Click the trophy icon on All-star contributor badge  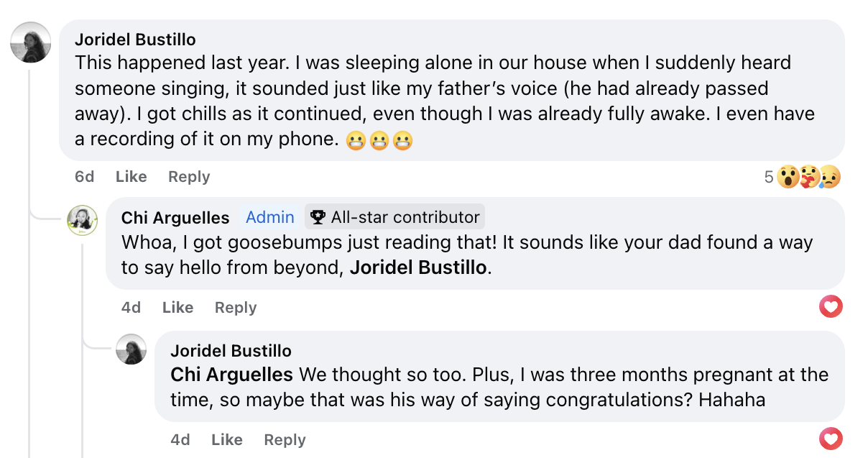318,217
